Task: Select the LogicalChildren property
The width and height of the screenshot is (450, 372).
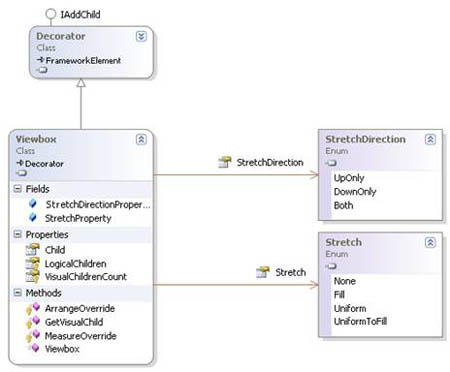Action: (75, 264)
